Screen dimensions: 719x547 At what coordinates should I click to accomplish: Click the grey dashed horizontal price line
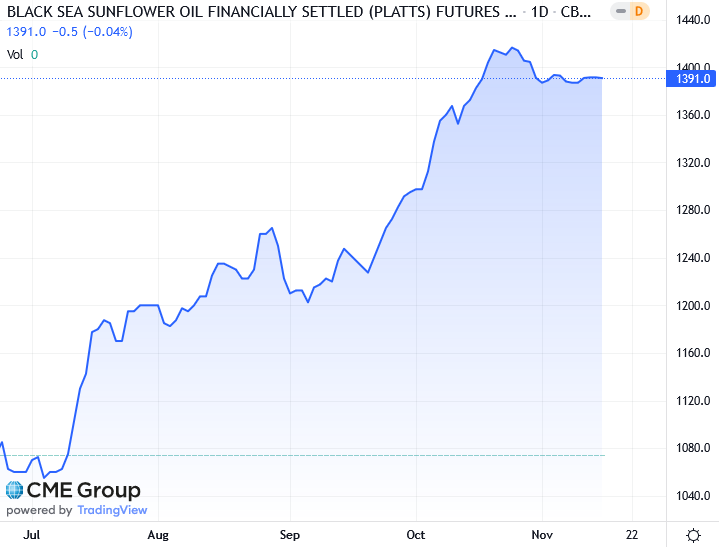pyautogui.click(x=300, y=455)
